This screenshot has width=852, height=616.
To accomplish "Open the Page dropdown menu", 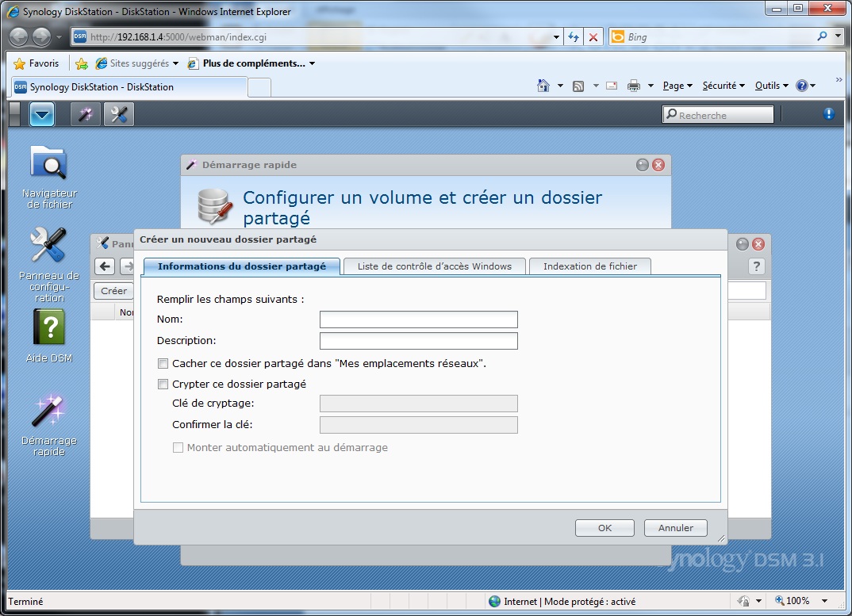I will coord(677,86).
